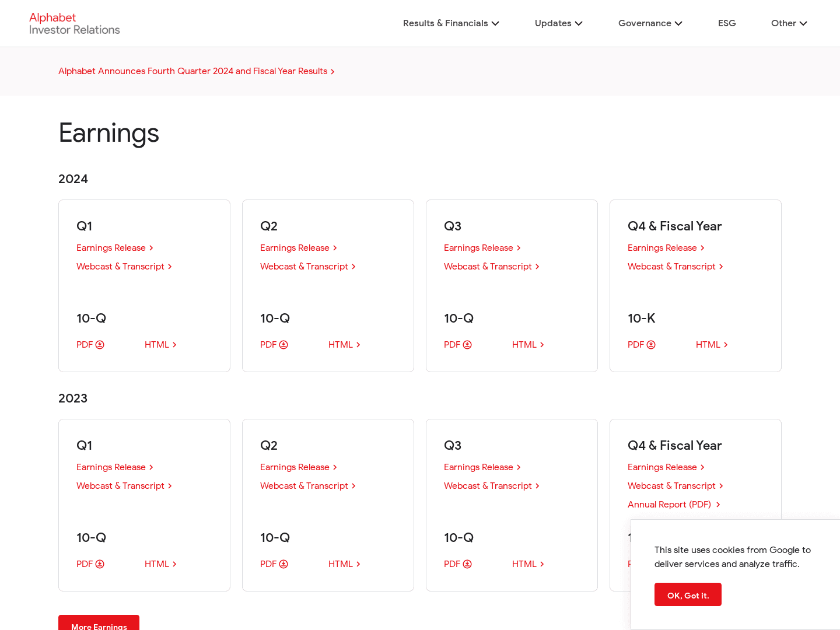The width and height of the screenshot is (840, 630).
Task: Download the 2024 Q3 10-Q PDF
Action: [457, 345]
